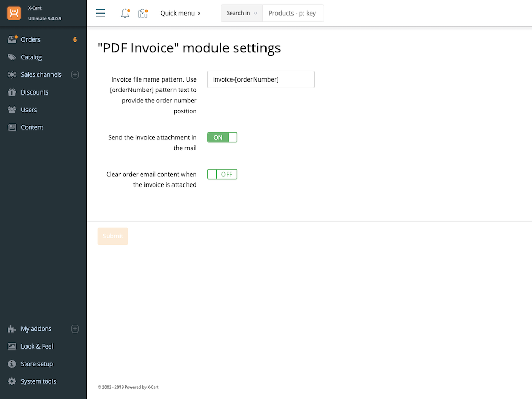Open the Quick menu
The width and height of the screenshot is (532, 399).
pos(180,13)
